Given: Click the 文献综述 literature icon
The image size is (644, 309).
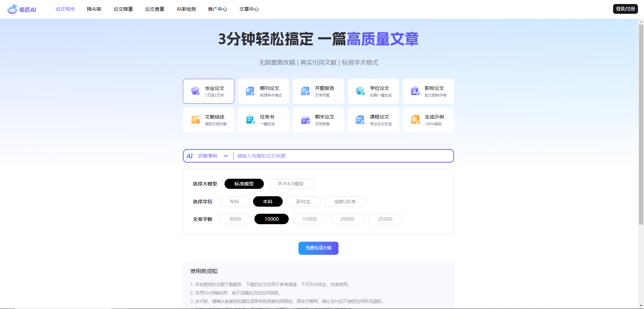Looking at the screenshot, I should click(196, 119).
